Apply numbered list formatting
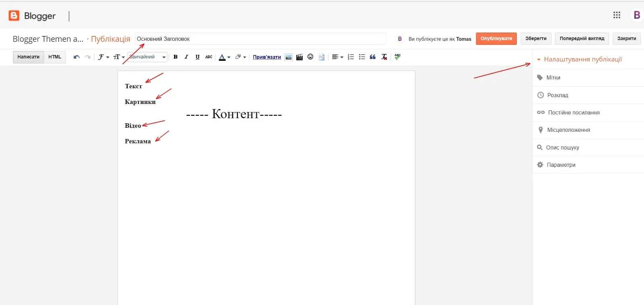 coord(351,57)
